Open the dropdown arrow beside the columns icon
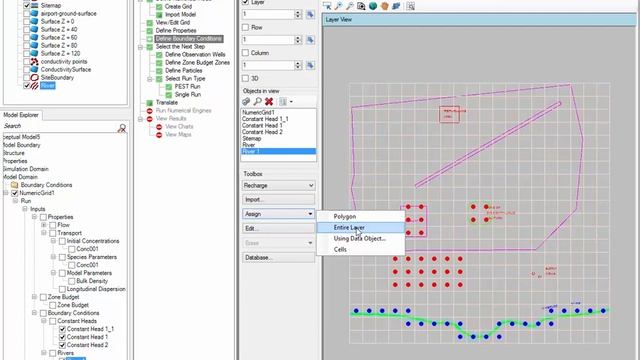 click(291, 102)
